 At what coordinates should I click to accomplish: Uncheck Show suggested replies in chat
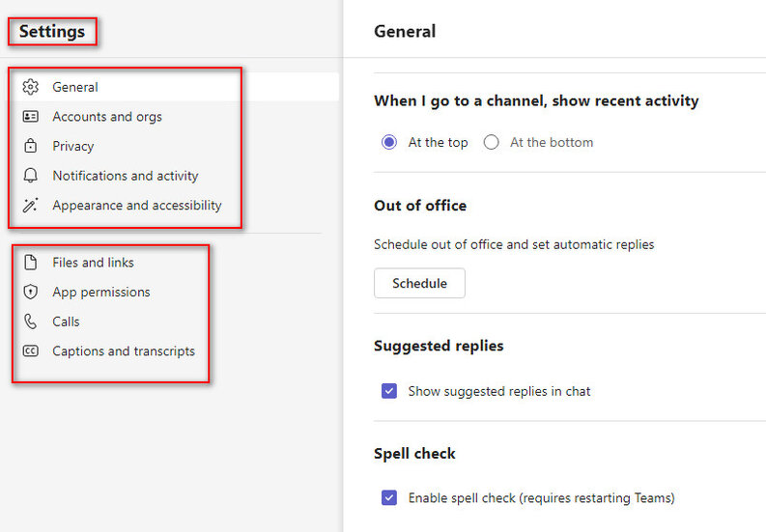[x=389, y=391]
